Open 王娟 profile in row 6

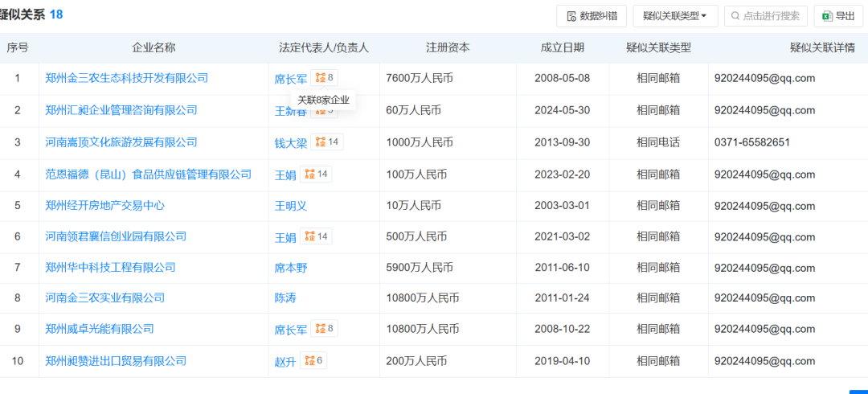point(285,237)
